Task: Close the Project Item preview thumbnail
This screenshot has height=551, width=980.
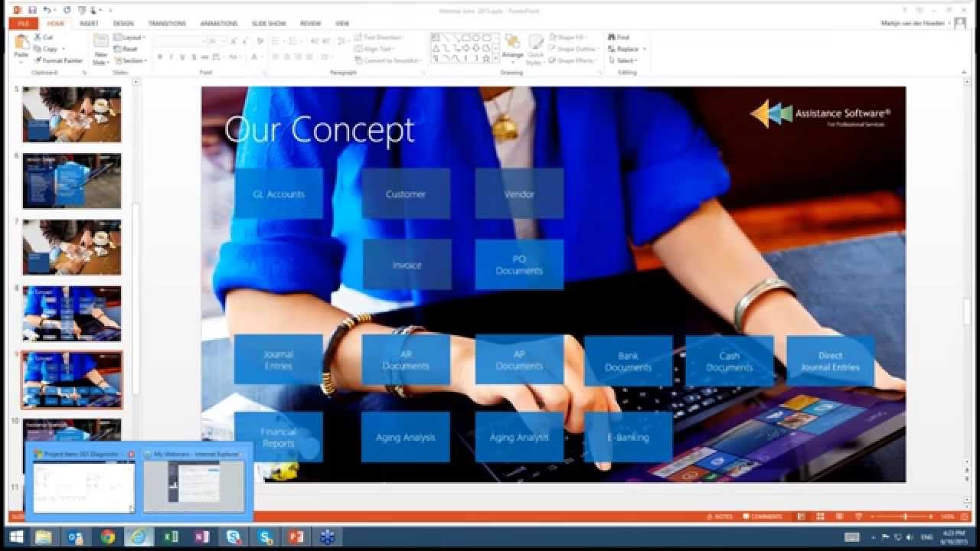Action: (131, 455)
